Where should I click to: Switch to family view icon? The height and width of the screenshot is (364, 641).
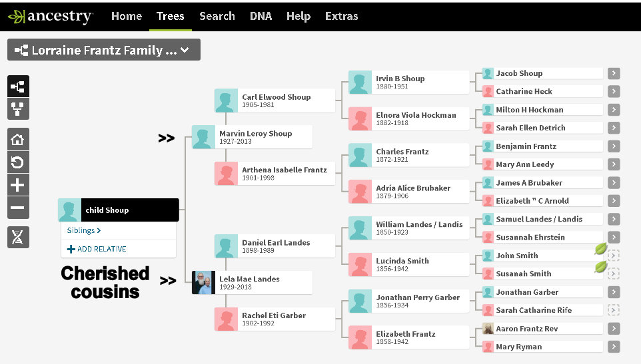[18, 110]
